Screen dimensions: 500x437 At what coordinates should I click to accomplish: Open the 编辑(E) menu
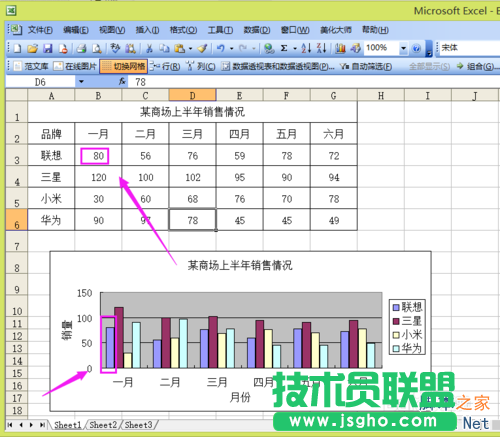click(76, 30)
